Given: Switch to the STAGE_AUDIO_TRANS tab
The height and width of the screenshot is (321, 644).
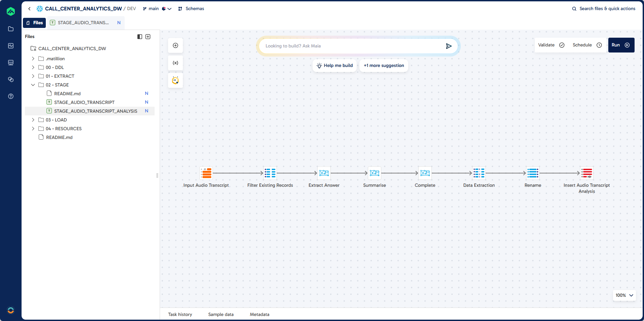Looking at the screenshot, I should click(83, 23).
